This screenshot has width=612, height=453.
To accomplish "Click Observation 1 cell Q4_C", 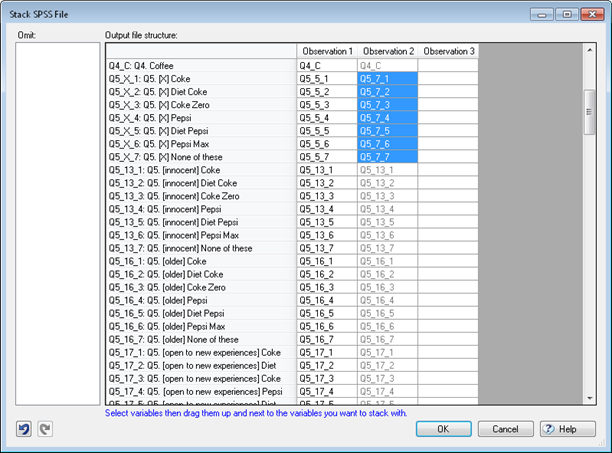I will point(327,66).
